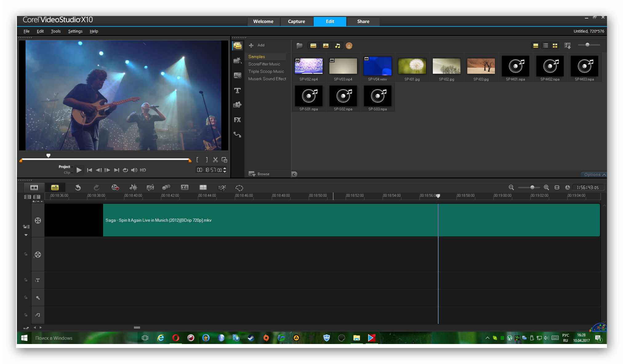The width and height of the screenshot is (623, 364).
Task: Switch to the Share tab
Action: (x=363, y=22)
